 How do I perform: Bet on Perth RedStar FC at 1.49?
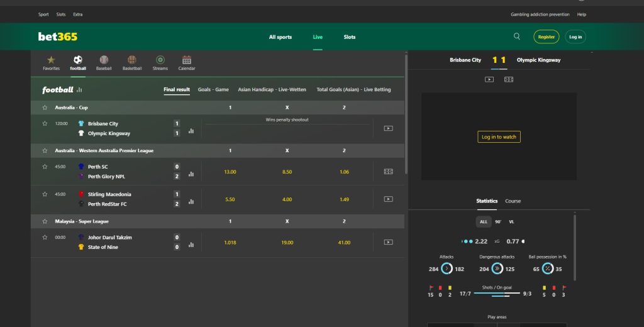[x=344, y=199]
